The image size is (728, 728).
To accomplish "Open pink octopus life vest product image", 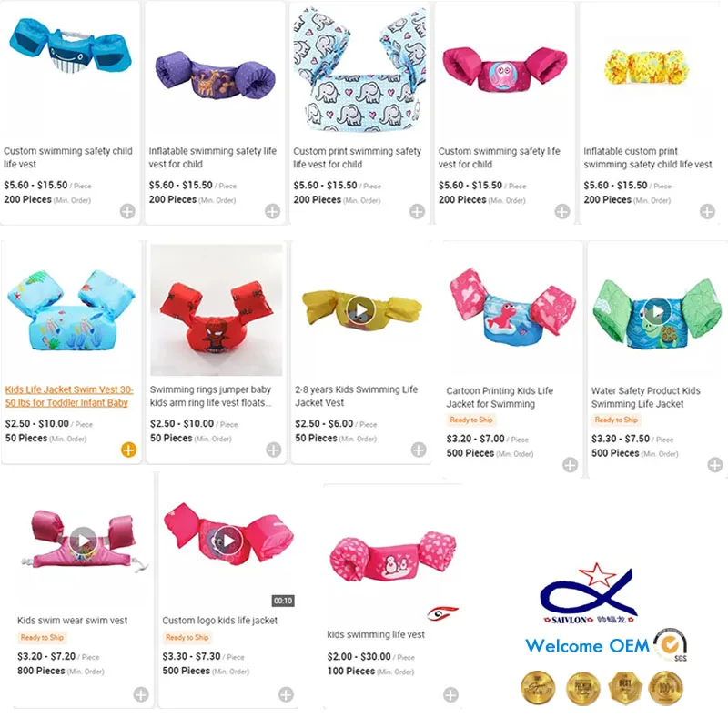I will 505,70.
